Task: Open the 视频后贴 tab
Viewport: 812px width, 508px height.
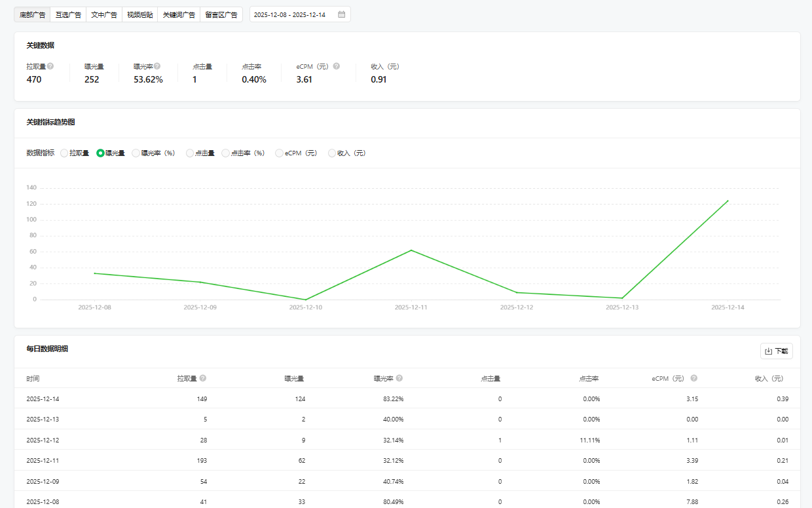Action: [139, 14]
